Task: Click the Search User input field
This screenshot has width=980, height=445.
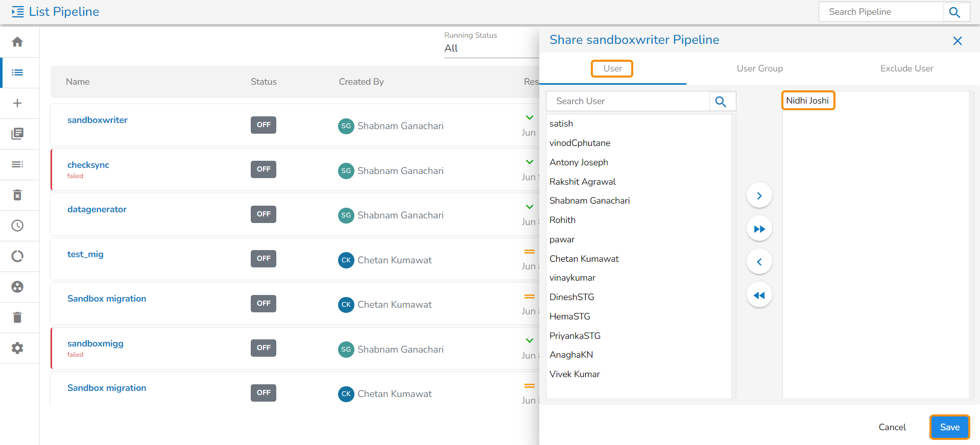Action: pyautogui.click(x=628, y=101)
